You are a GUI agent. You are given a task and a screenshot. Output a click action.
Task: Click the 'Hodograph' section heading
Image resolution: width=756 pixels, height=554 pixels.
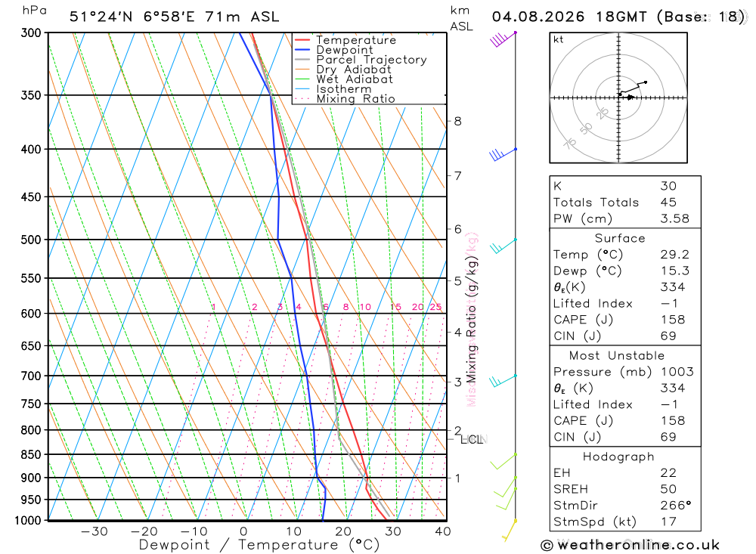point(618,457)
